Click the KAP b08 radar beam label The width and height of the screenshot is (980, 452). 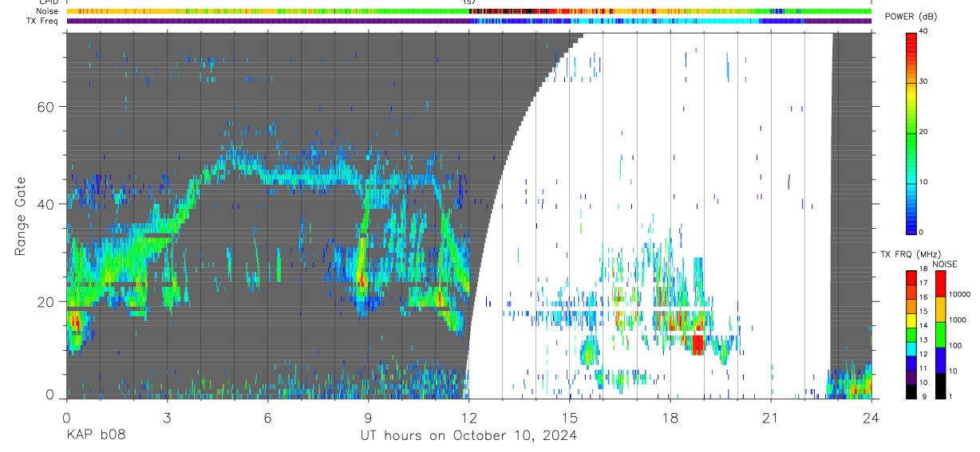[x=96, y=435]
